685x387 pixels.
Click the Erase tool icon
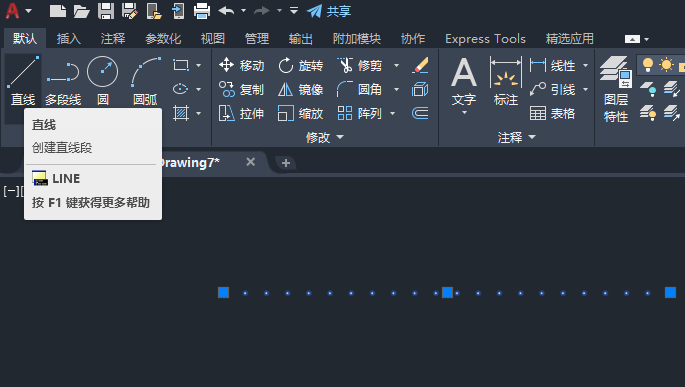coord(420,66)
